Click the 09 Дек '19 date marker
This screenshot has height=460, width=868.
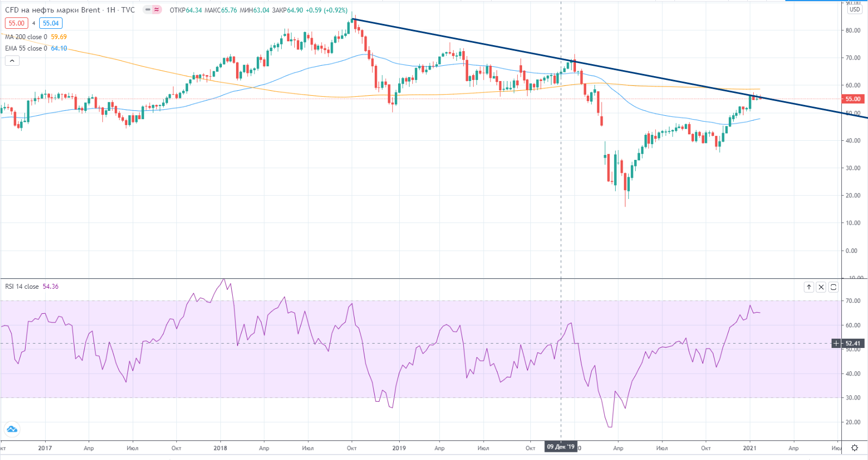[x=561, y=447]
